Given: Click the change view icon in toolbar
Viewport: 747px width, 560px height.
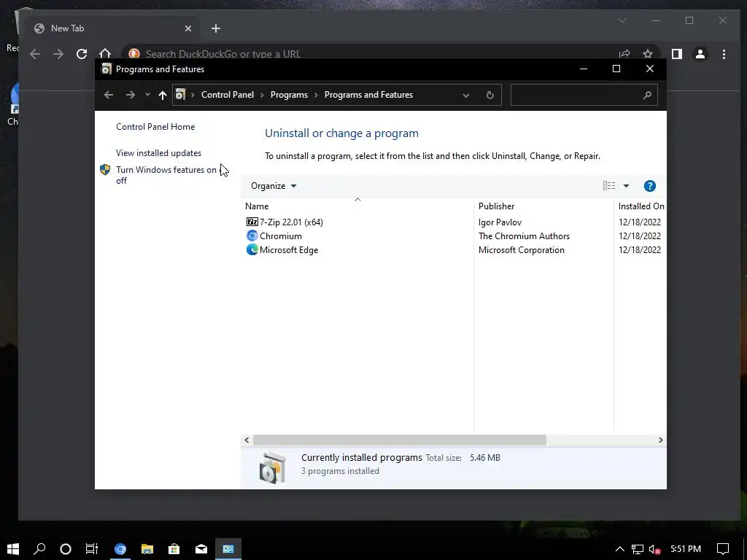Looking at the screenshot, I should click(609, 186).
